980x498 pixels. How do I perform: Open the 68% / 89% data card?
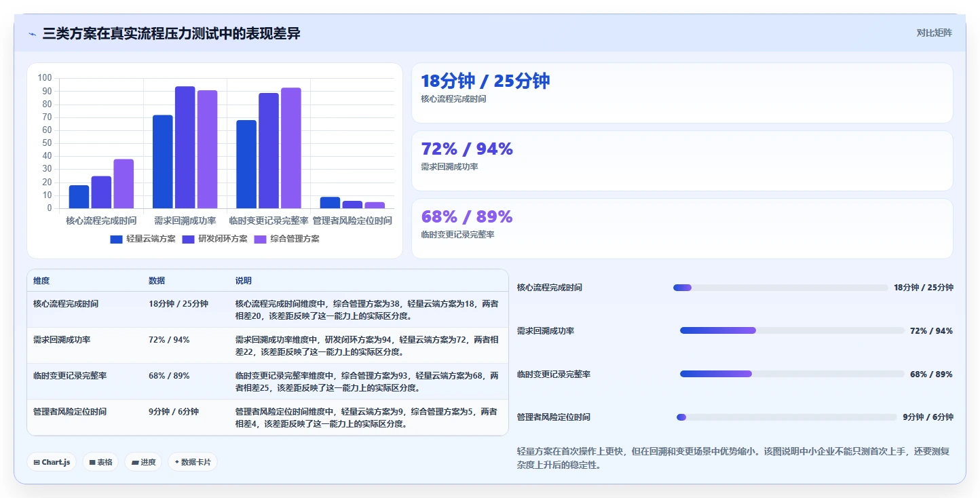point(682,229)
